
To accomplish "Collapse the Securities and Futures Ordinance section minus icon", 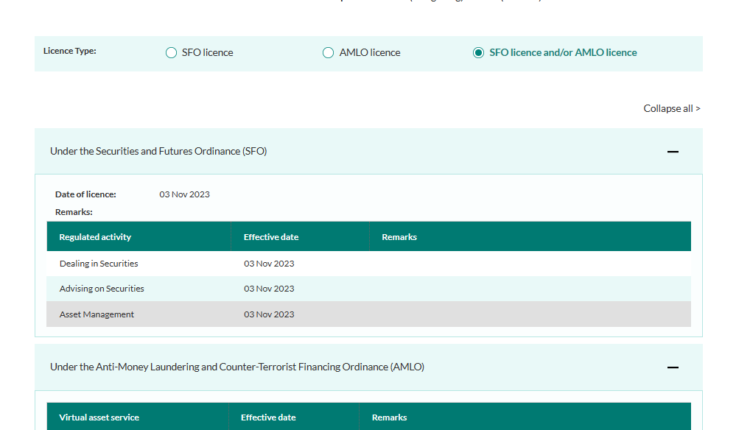I will (x=672, y=151).
